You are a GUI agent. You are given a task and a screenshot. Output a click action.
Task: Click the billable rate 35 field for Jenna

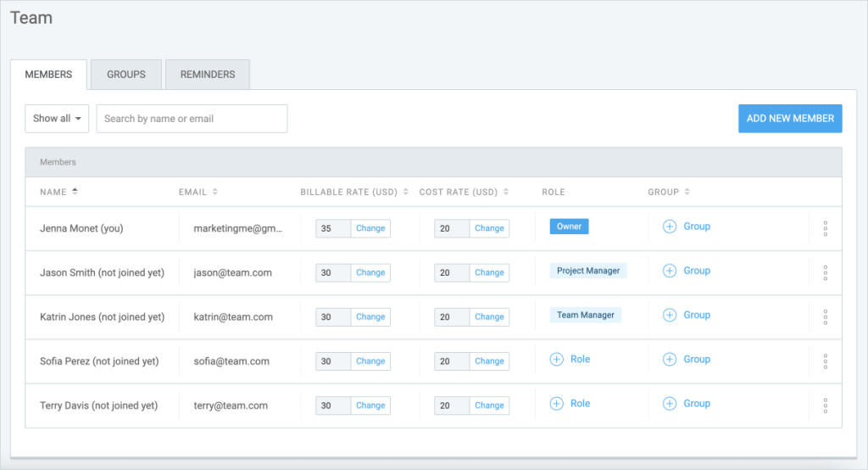(333, 228)
